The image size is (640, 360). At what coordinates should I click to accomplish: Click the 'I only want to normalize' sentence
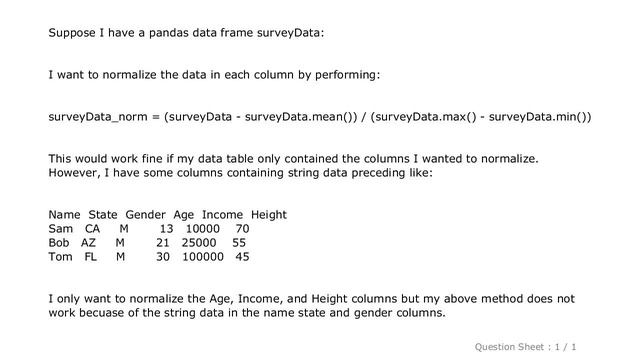311,306
